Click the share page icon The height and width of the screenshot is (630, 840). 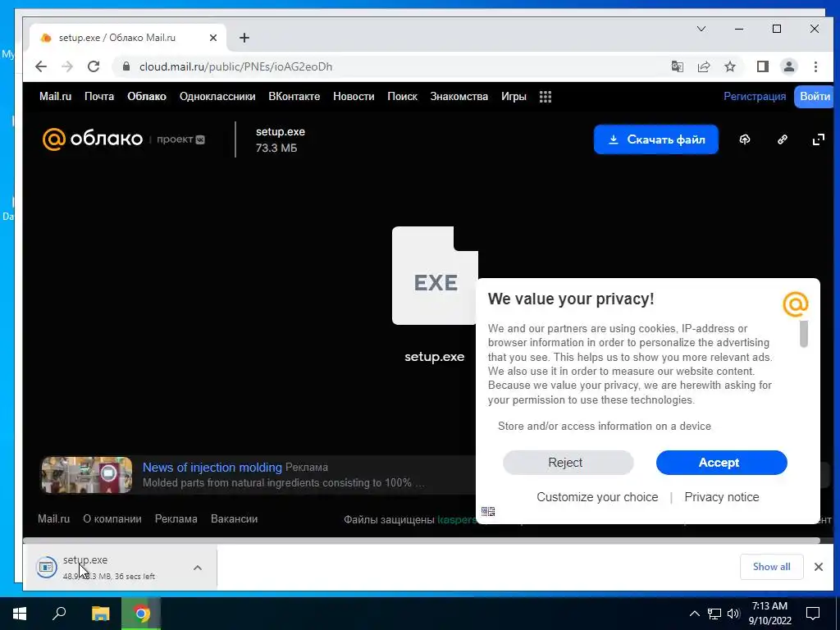coord(703,66)
